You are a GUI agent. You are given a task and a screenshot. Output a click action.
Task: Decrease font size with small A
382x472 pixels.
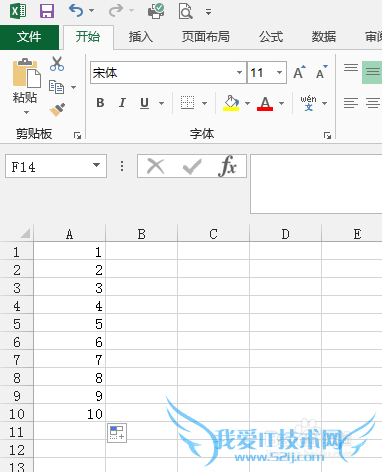pos(322,72)
